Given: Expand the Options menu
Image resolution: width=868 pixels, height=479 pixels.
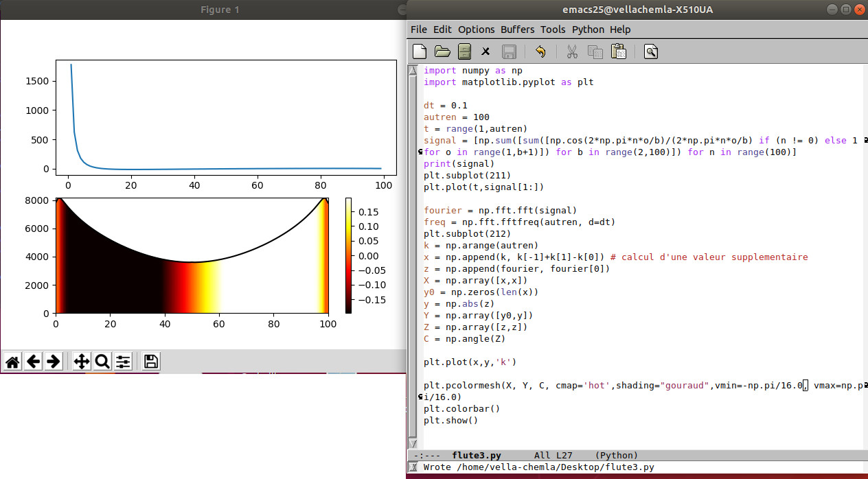Looking at the screenshot, I should point(476,30).
